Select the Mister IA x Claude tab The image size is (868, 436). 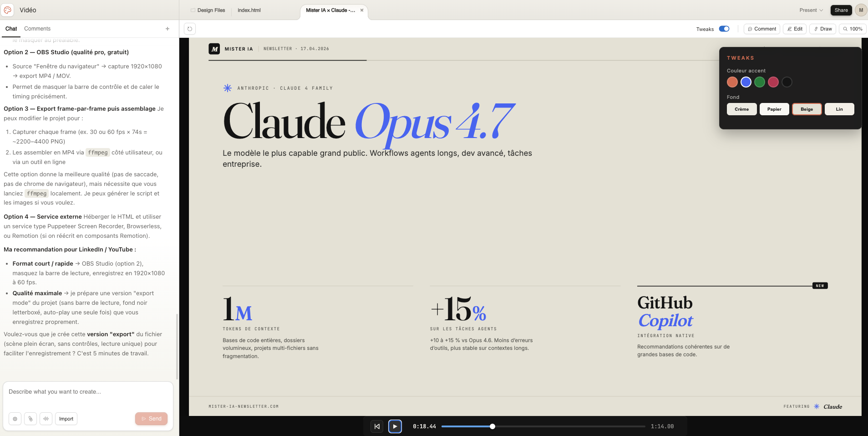(x=330, y=10)
